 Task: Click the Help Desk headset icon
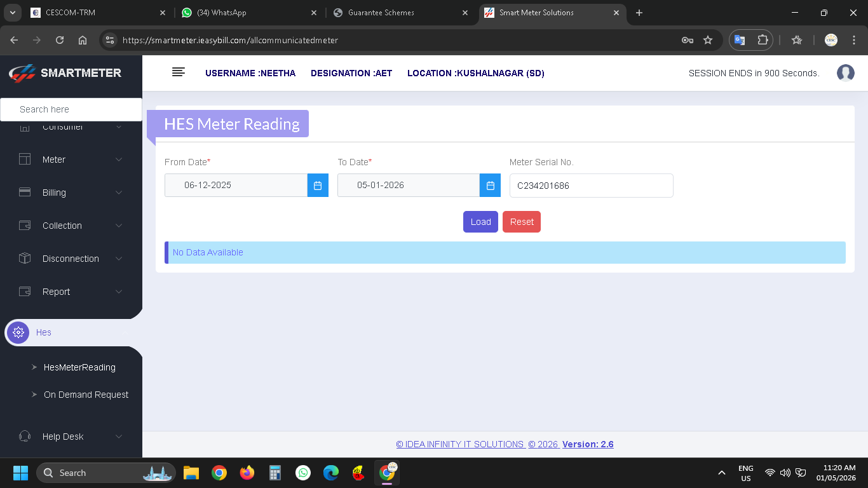pos(25,437)
